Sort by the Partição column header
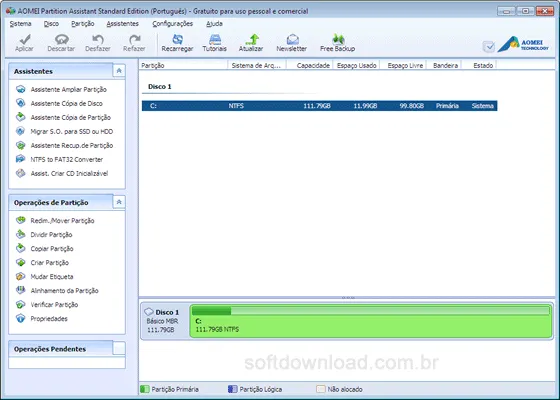The height and width of the screenshot is (400, 560). pyautogui.click(x=183, y=65)
